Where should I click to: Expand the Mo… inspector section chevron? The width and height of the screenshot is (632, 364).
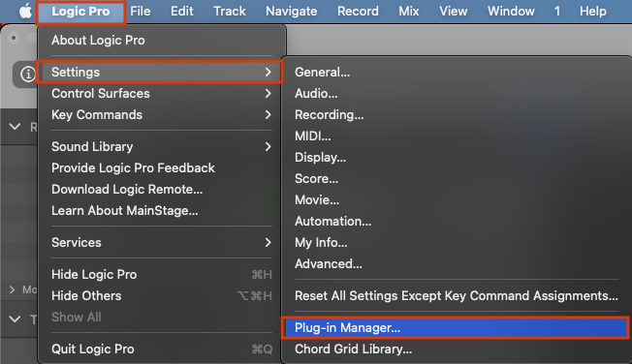pyautogui.click(x=12, y=289)
